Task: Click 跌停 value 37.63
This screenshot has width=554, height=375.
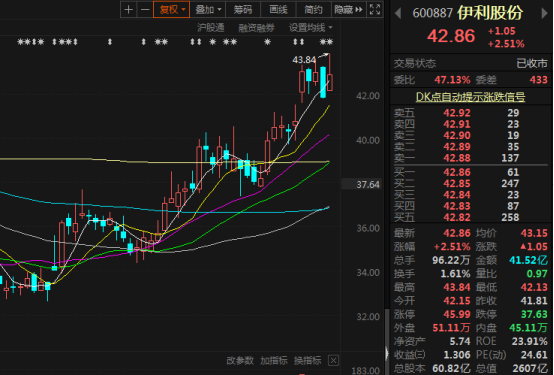Action: [x=534, y=314]
